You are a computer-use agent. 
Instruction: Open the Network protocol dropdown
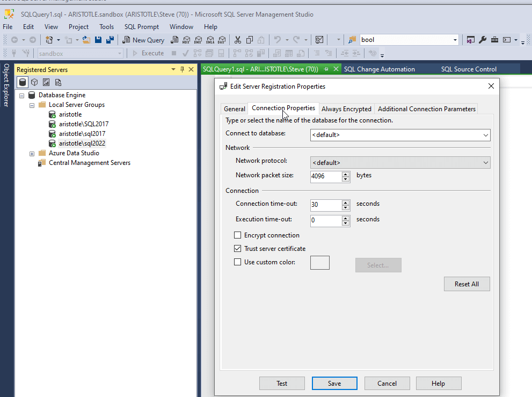coord(485,162)
